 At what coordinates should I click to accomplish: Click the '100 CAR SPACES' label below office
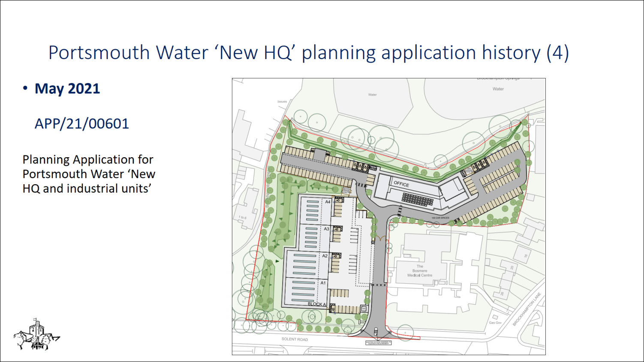[440, 218]
